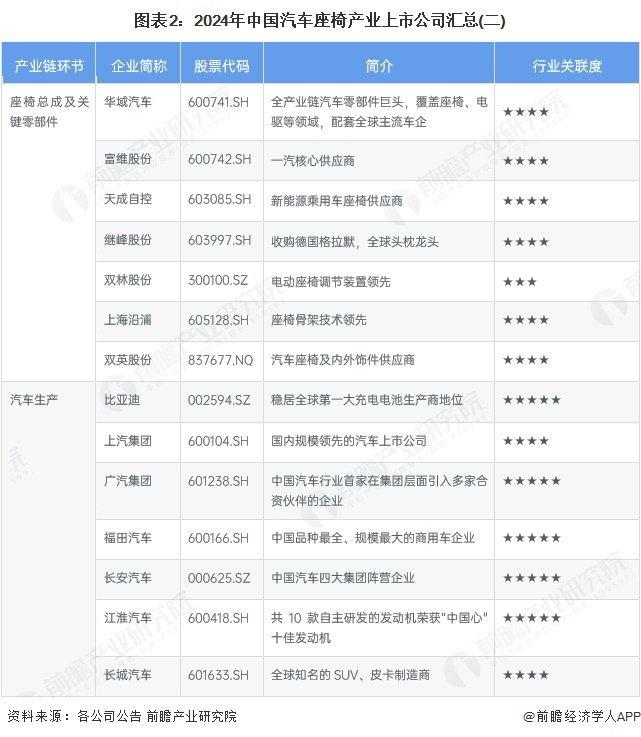This screenshot has width=641, height=737.
Task: Select company name 双英股份
Action: (128, 360)
